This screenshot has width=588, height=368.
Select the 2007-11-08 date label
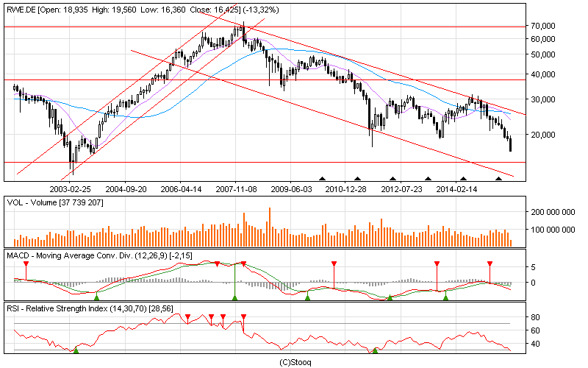coord(236,189)
